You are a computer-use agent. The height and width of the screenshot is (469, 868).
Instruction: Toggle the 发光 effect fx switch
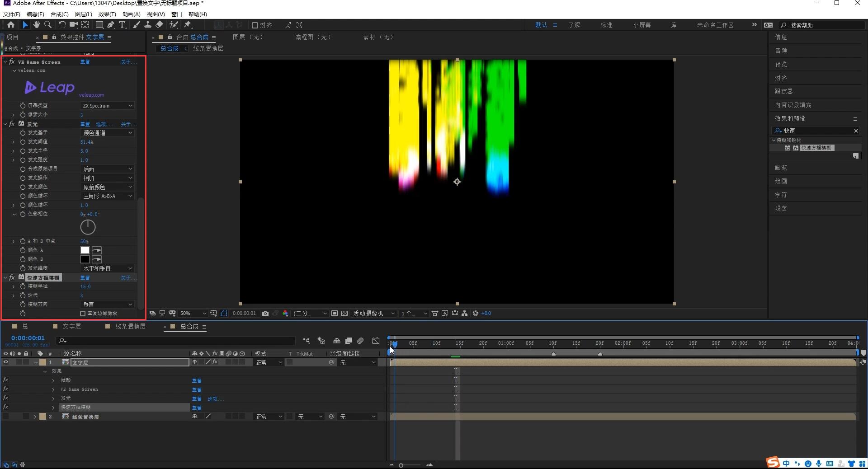point(12,124)
